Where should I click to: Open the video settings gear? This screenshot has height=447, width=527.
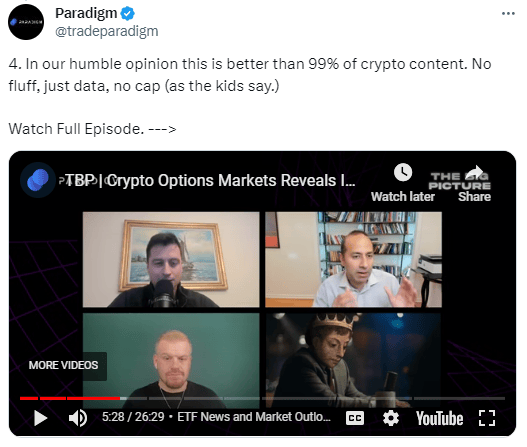(x=391, y=418)
